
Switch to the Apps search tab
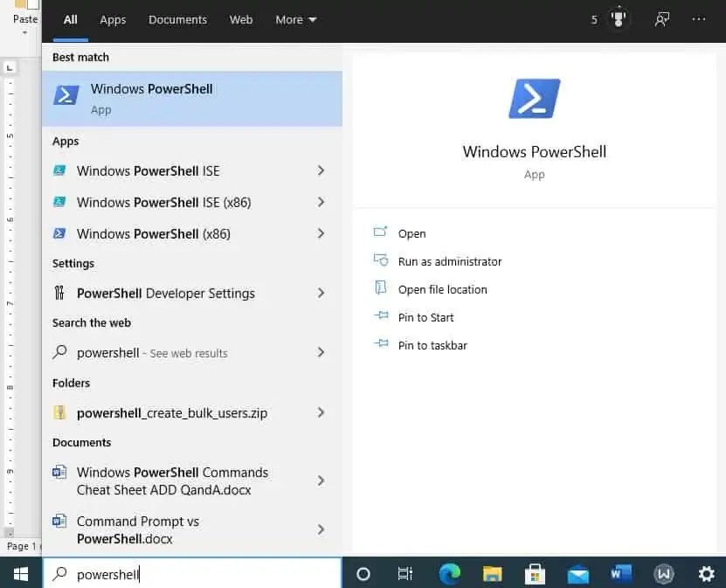click(112, 19)
